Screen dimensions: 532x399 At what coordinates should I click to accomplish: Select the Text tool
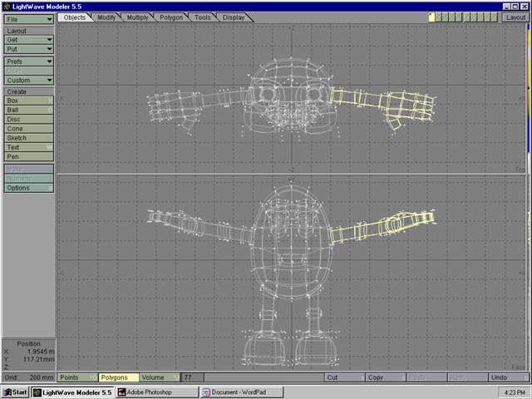[29, 147]
